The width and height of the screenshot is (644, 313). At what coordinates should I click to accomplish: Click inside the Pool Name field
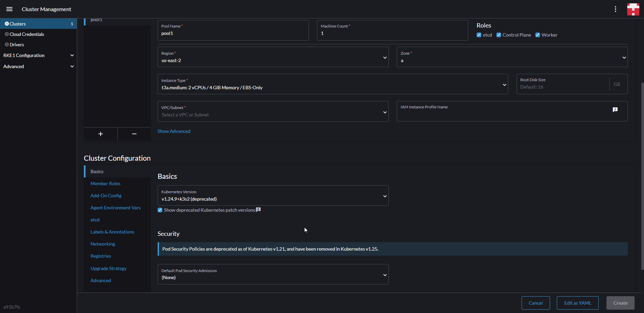coord(233,33)
